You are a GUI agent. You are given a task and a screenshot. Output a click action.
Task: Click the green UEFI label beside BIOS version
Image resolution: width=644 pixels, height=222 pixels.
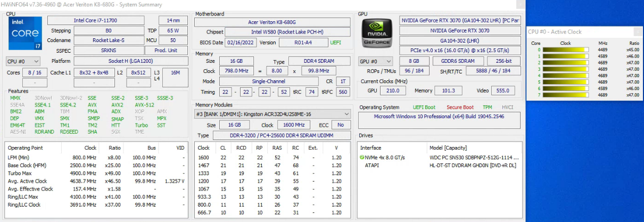(336, 43)
